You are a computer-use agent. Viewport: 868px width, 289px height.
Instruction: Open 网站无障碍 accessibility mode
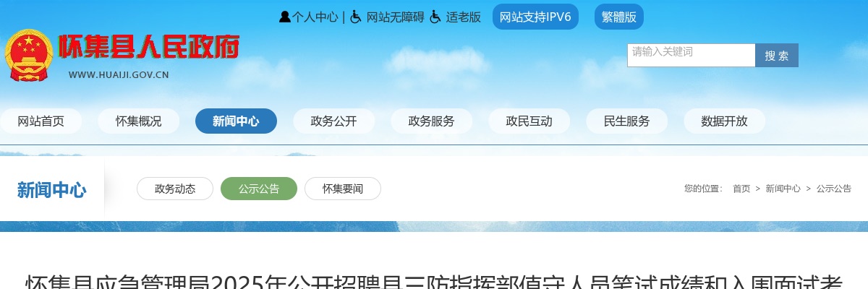point(395,17)
